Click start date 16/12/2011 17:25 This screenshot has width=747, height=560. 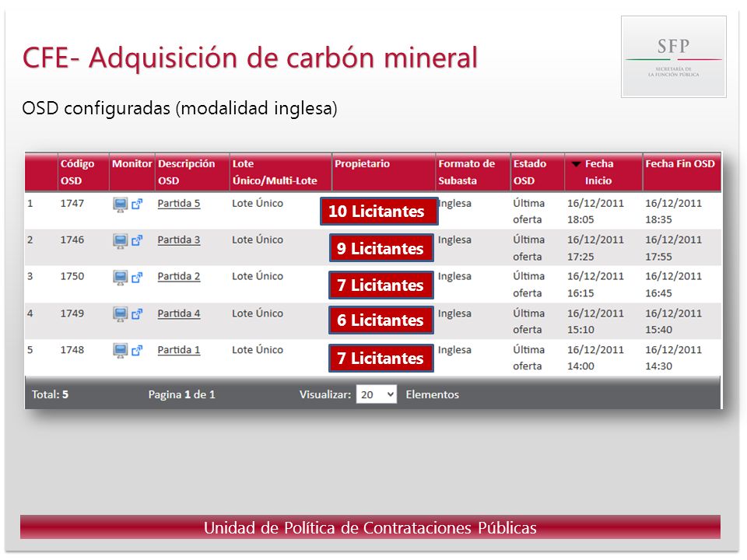pyautogui.click(x=595, y=248)
